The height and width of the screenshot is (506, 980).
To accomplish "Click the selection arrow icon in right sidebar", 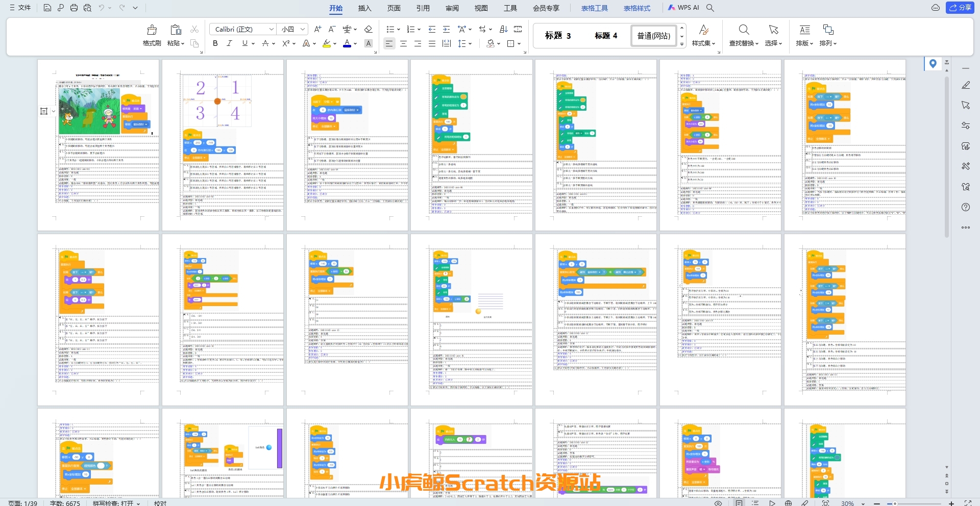I will pos(966,105).
